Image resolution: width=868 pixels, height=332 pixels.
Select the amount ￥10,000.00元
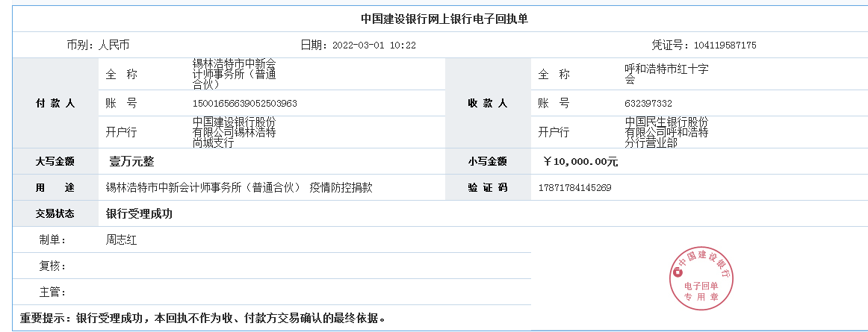580,162
